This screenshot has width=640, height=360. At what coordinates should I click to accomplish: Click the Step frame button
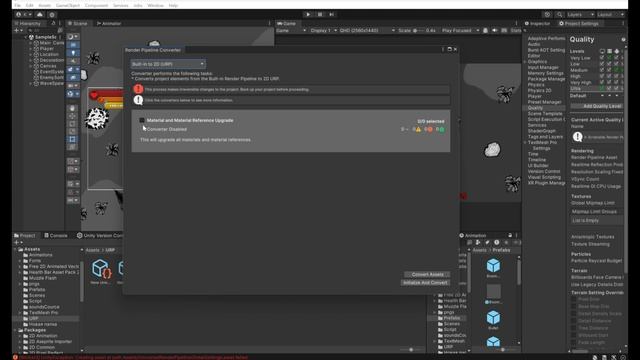click(331, 14)
